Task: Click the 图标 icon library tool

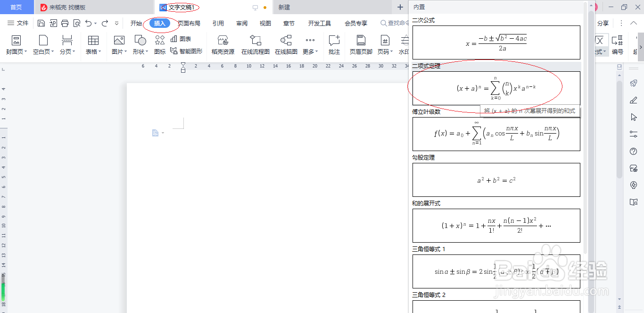Action: click(x=159, y=45)
